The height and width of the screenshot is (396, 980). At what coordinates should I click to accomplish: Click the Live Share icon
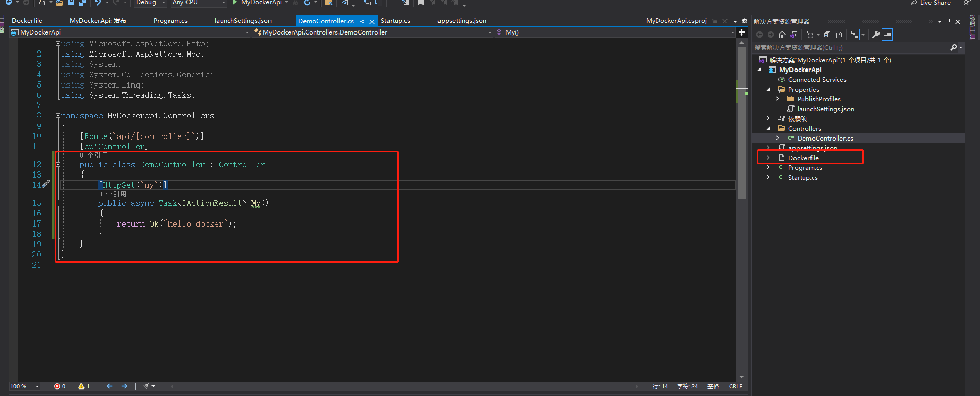tap(914, 3)
